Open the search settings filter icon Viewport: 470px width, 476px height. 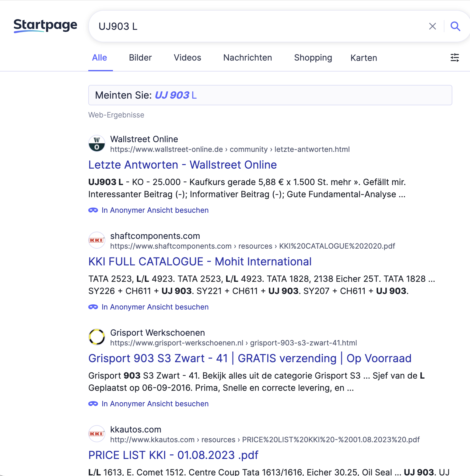pos(454,58)
